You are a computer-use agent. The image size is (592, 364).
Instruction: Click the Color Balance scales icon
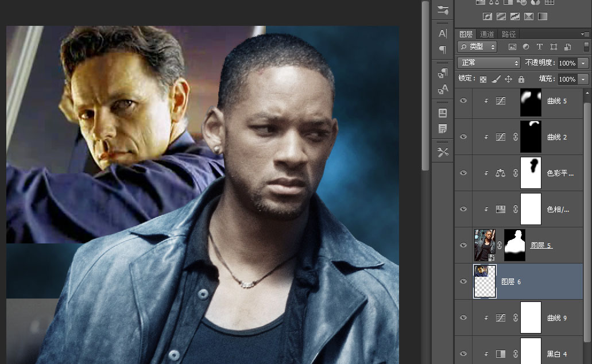click(501, 173)
